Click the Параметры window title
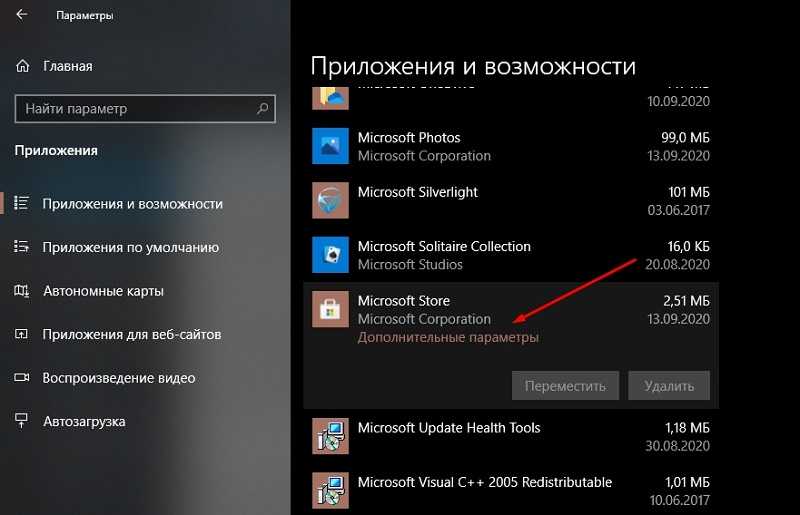This screenshot has width=800, height=515. coord(84,15)
